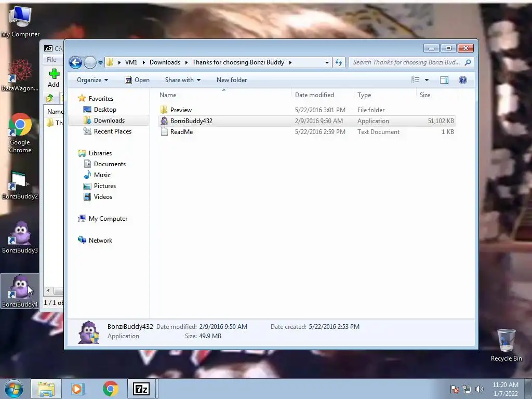The width and height of the screenshot is (532, 399).
Task: Open the File menu in the 7-Zip window
Action: [x=51, y=60]
